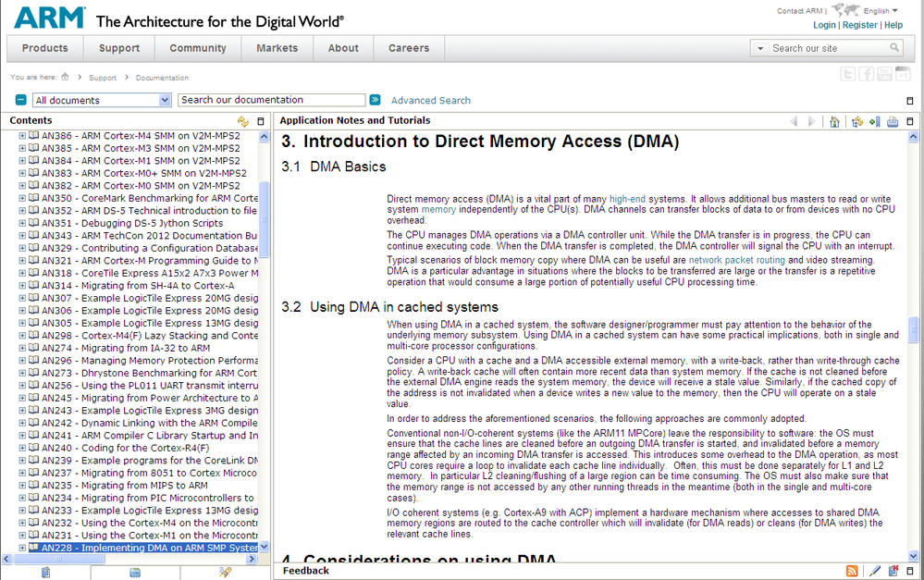Image resolution: width=924 pixels, height=580 pixels.
Task: Expand the AN228 Implementing DMA node
Action: [x=22, y=548]
